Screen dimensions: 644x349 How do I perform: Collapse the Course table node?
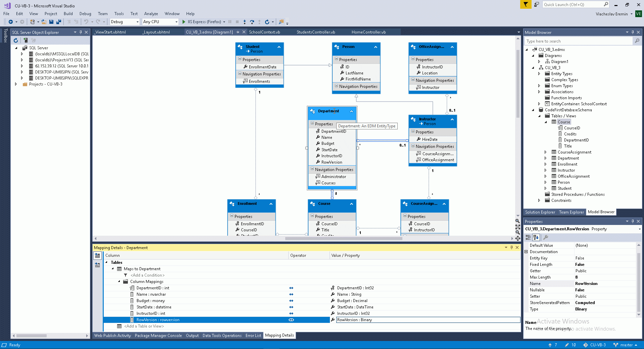click(546, 122)
